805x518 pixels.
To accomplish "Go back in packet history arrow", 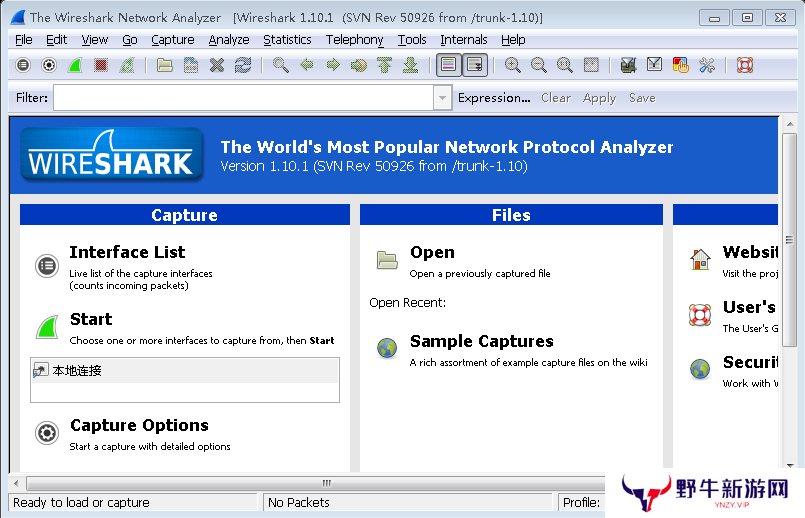I will [307, 65].
